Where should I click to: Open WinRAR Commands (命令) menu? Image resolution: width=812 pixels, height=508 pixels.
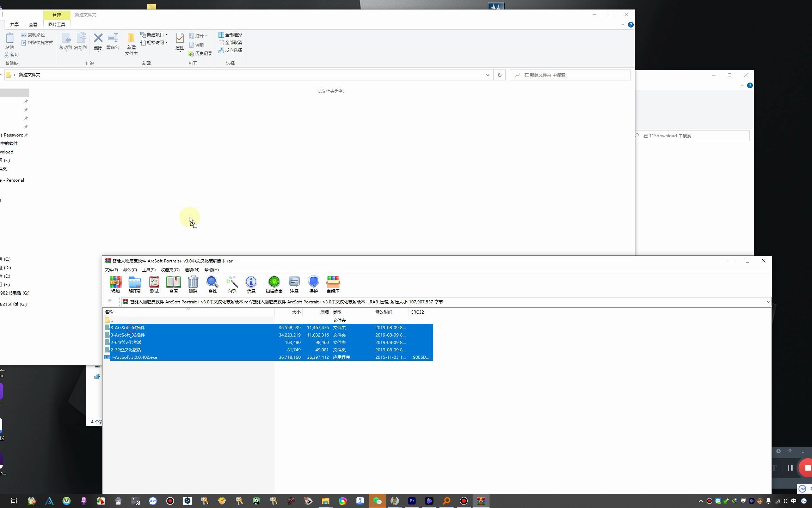coord(130,270)
